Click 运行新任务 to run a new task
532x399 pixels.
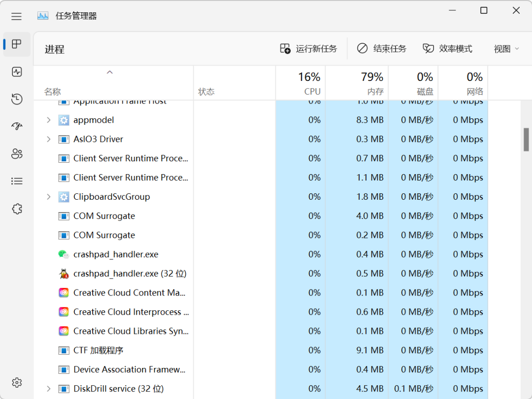click(308, 49)
